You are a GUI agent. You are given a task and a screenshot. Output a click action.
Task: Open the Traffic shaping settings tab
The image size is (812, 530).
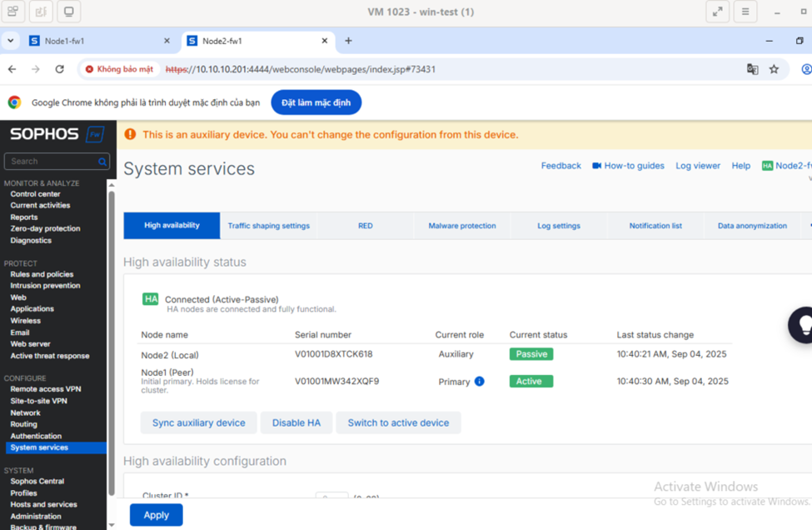coord(268,226)
